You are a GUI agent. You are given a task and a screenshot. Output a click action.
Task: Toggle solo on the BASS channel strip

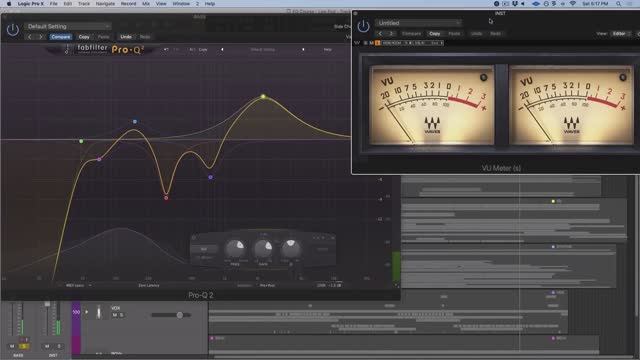[x=24, y=346]
